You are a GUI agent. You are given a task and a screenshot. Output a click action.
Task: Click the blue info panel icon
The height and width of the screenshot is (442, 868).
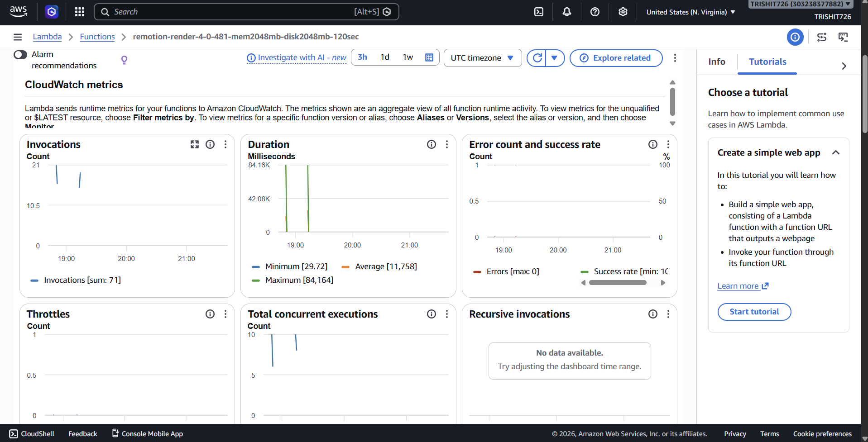coord(795,37)
